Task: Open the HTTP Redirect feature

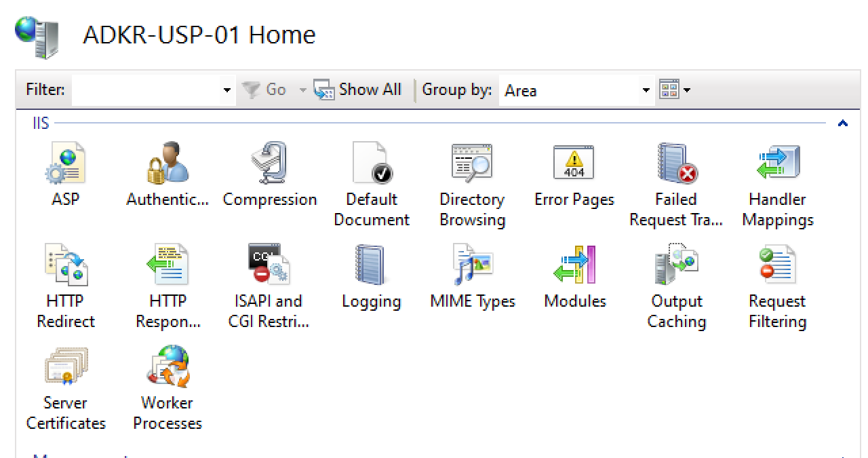Action: pyautogui.click(x=65, y=265)
